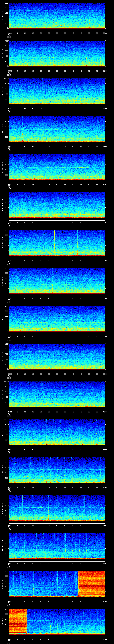Select the 38:00 end time label
Screen dimensions: 114x644
[105, 336]
